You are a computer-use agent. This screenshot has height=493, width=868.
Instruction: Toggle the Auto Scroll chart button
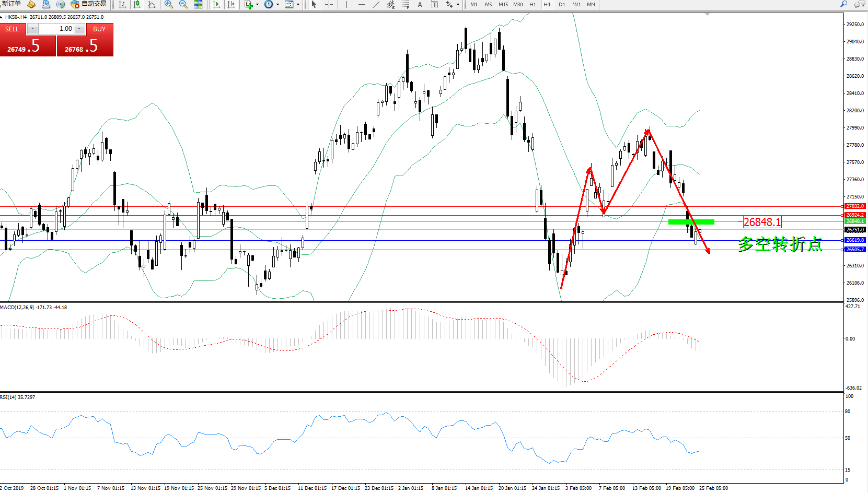point(216,5)
